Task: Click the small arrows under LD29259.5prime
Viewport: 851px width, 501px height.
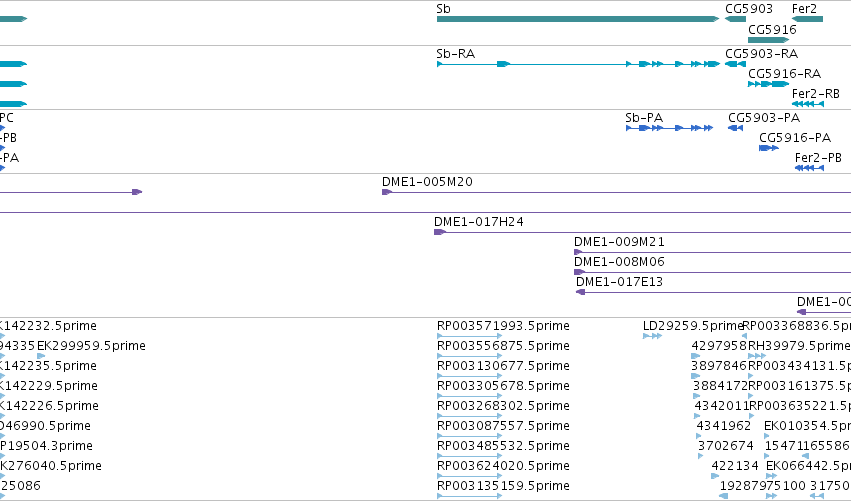Action: click(x=652, y=336)
